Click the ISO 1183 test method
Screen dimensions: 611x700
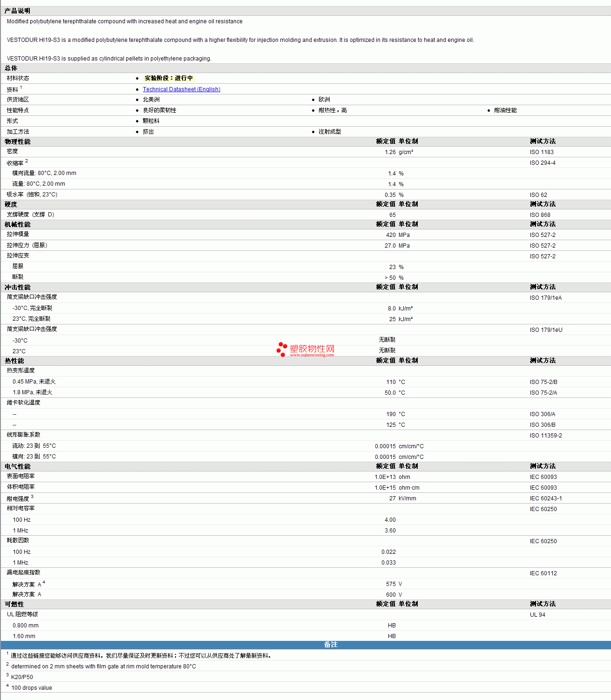coord(542,152)
